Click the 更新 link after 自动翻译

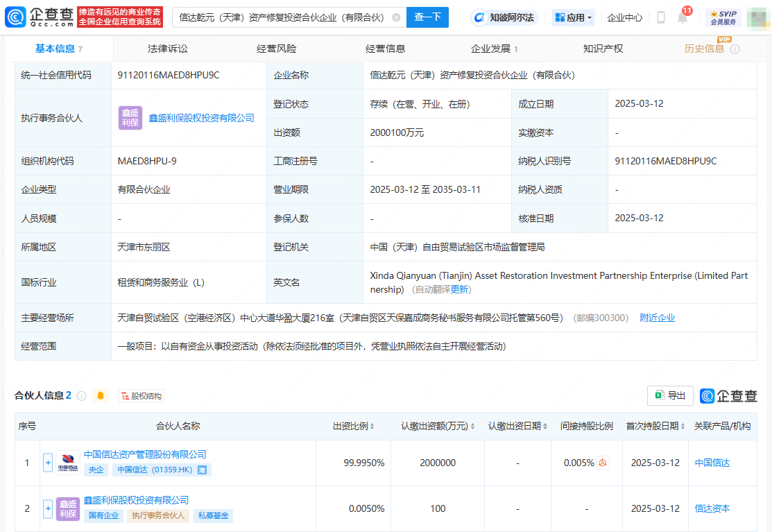[x=459, y=289]
